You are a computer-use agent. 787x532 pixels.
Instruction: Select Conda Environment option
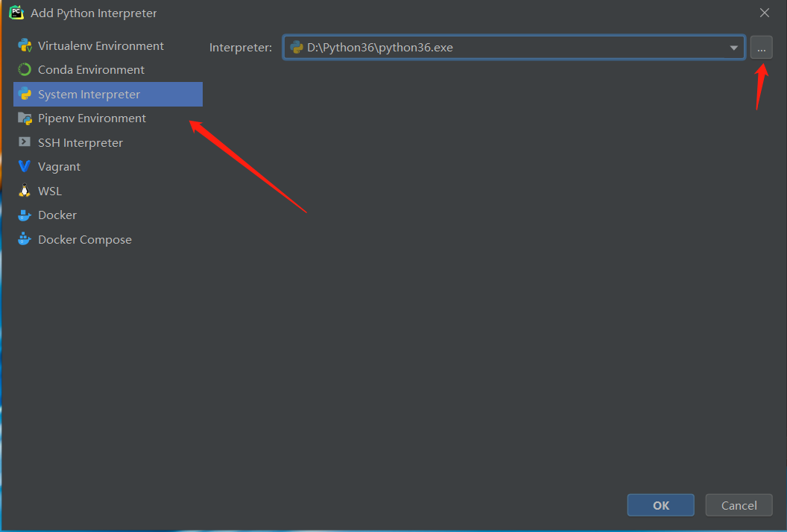click(108, 70)
